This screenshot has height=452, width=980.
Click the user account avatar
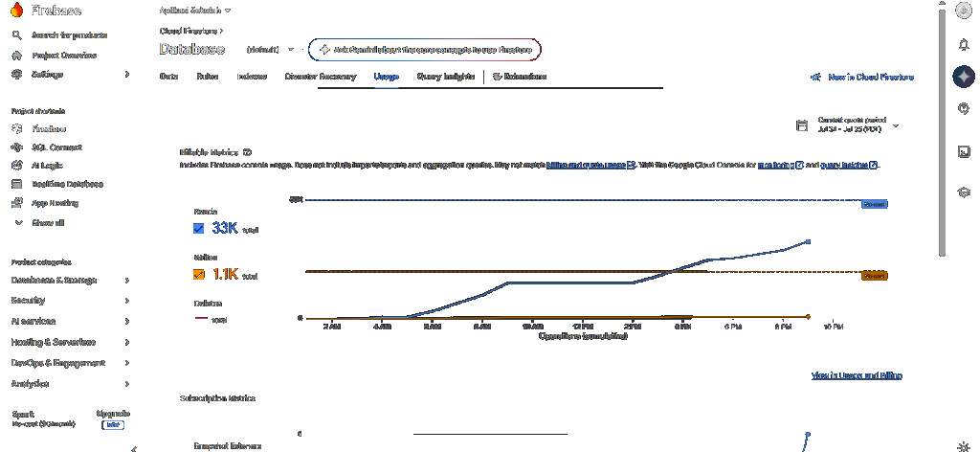point(963,11)
